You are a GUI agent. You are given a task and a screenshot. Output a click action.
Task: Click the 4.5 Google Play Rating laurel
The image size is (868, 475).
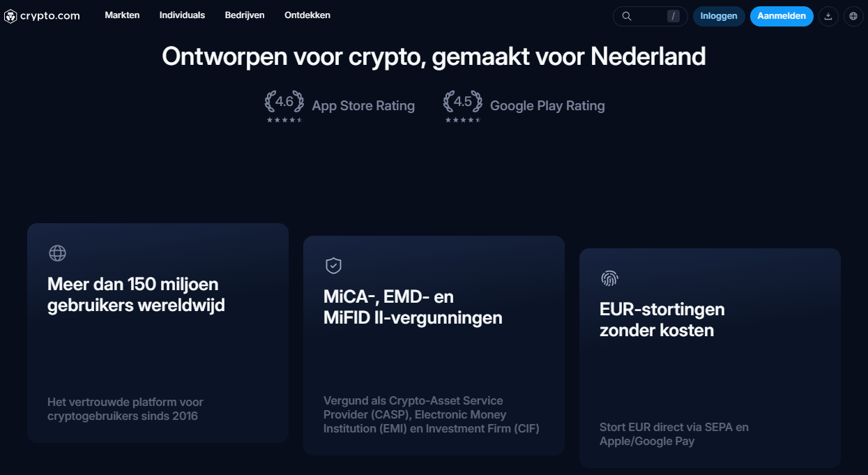[462, 102]
